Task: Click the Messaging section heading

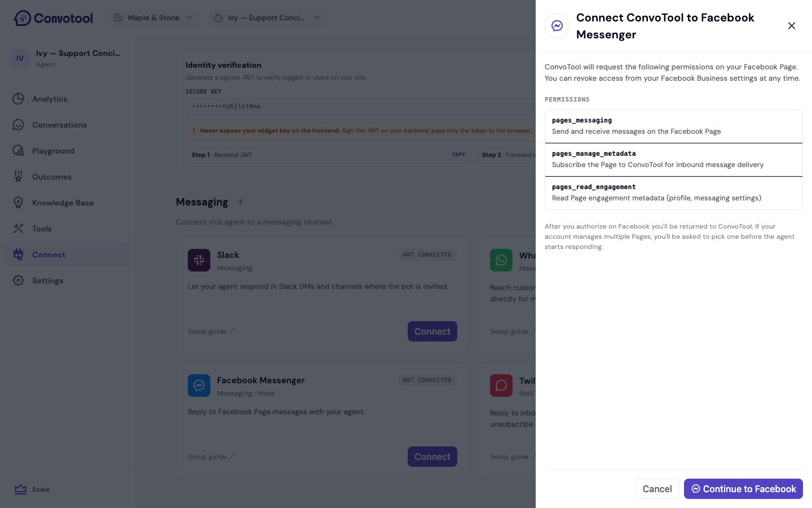Action: 202,202
